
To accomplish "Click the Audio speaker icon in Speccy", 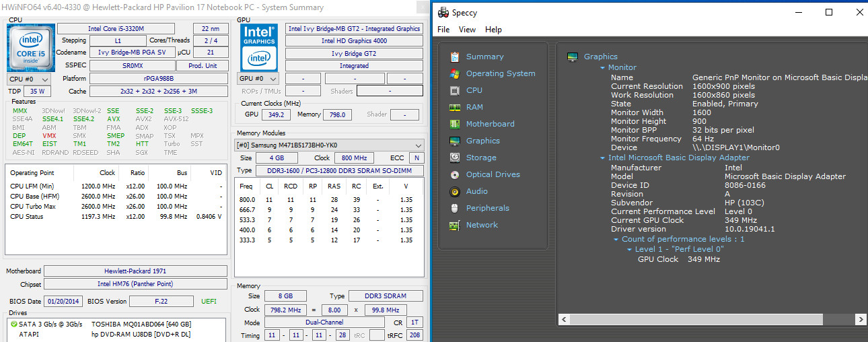I will (454, 191).
